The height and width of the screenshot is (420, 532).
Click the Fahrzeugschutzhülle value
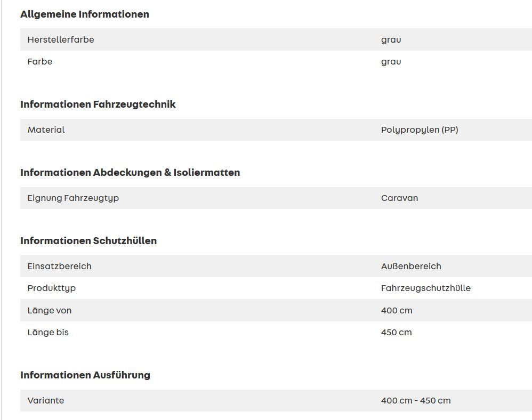tap(425, 288)
